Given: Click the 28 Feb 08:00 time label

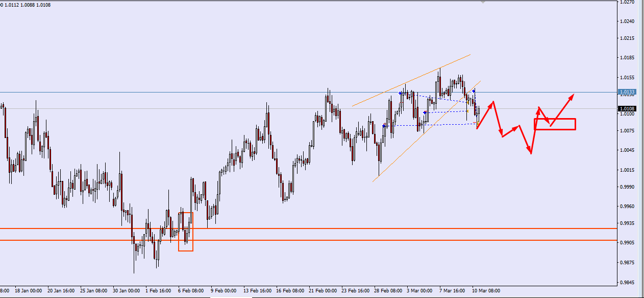Looking at the screenshot, I should (388, 290).
